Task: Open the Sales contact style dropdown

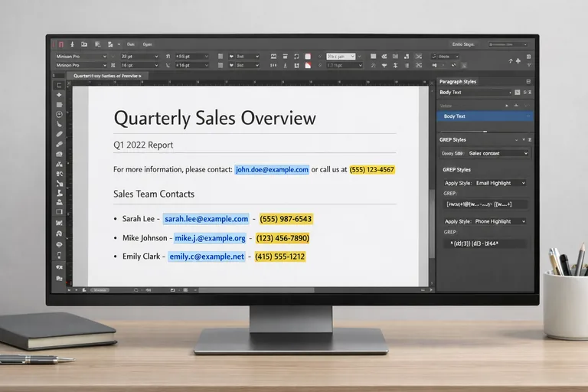Action: click(x=497, y=153)
